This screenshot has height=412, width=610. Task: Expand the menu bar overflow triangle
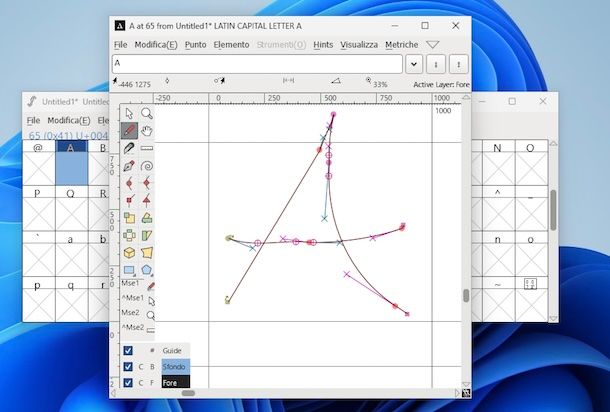coord(433,45)
